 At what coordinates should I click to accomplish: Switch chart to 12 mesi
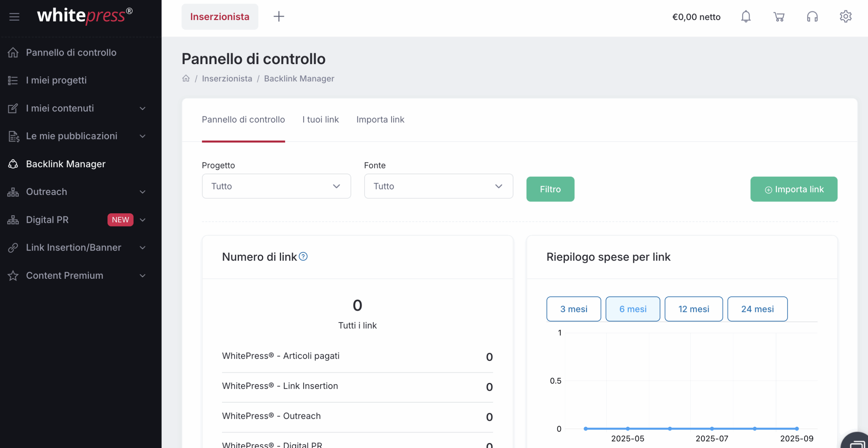[x=693, y=309]
